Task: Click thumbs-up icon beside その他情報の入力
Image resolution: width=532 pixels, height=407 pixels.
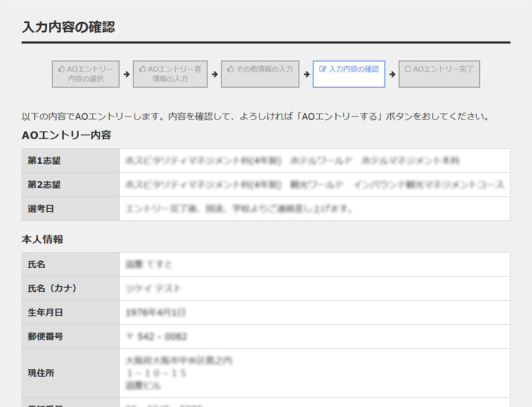Action: click(231, 69)
